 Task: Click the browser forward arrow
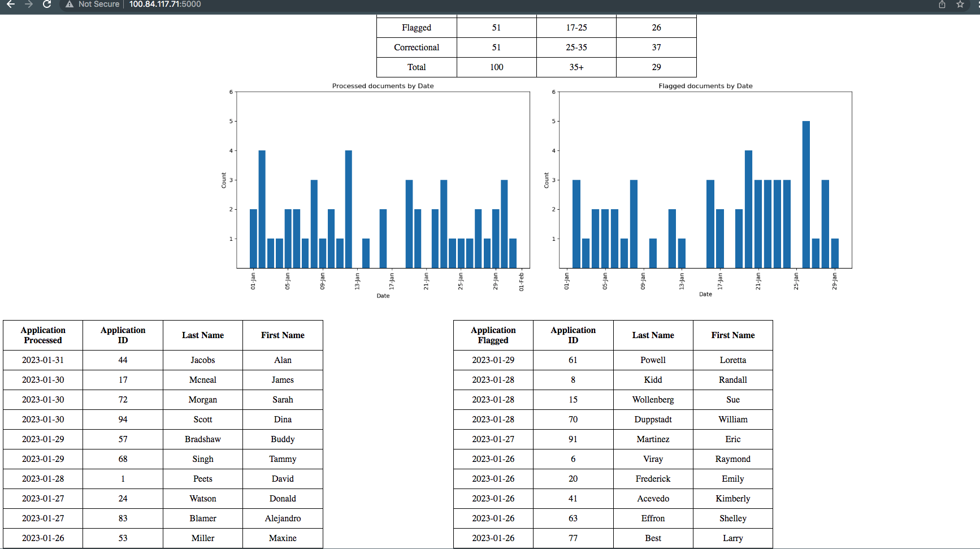[x=28, y=5]
